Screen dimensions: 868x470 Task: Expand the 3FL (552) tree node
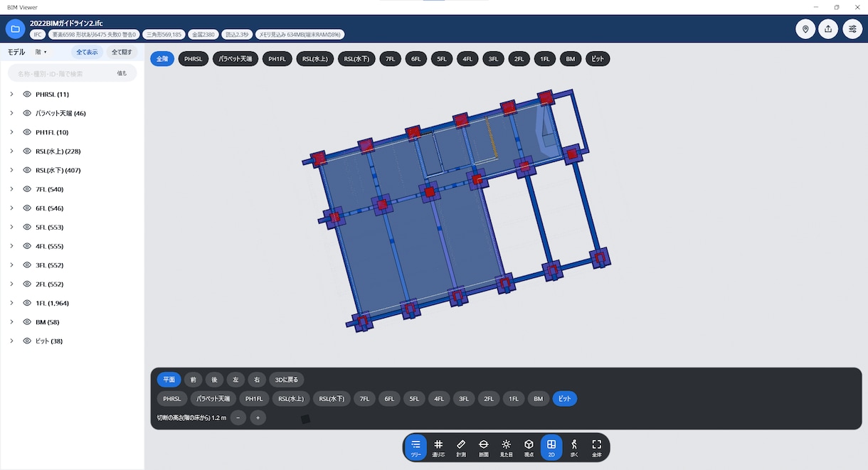click(11, 265)
